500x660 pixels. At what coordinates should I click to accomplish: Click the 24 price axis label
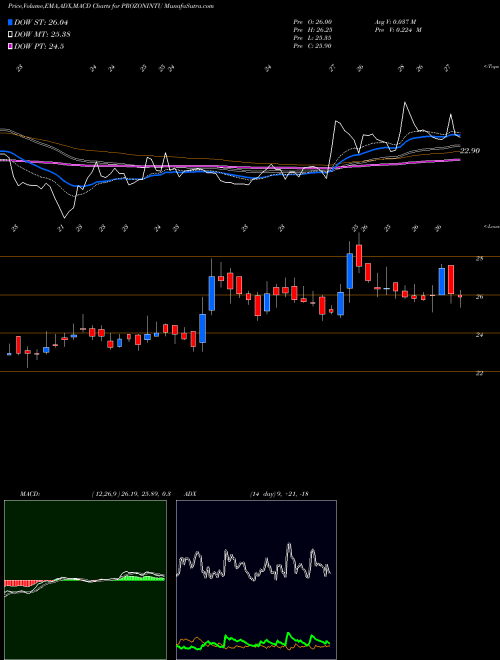(479, 335)
